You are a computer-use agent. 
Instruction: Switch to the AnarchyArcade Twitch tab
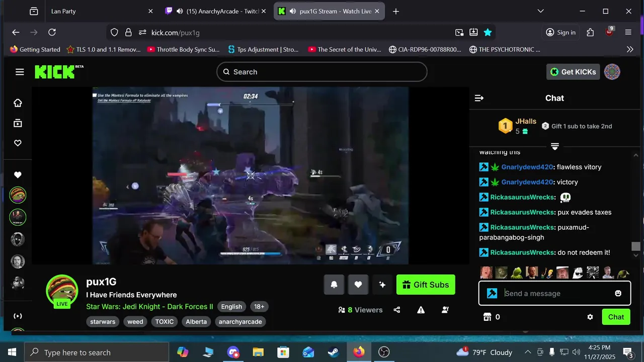[x=216, y=11]
